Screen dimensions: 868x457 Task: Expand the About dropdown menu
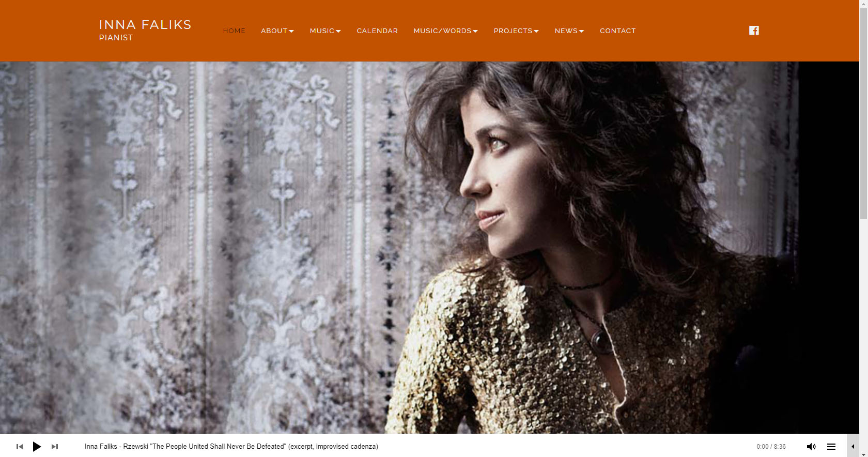tap(277, 31)
